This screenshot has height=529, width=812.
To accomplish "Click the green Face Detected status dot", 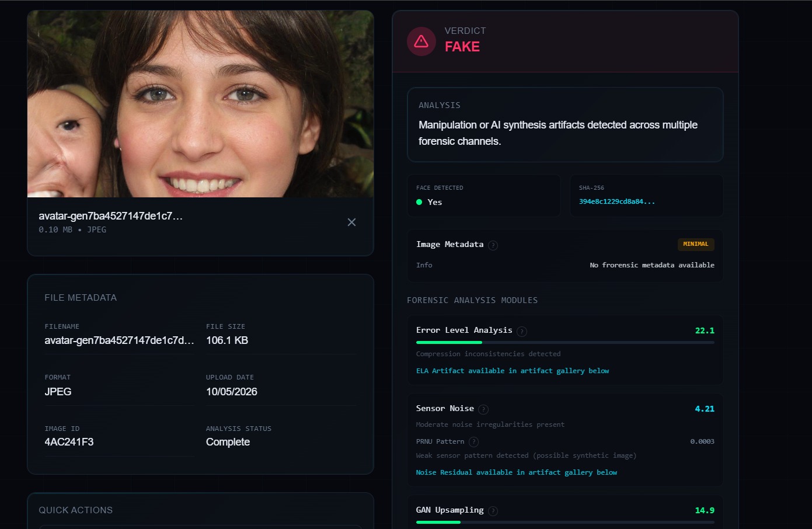I will click(419, 202).
